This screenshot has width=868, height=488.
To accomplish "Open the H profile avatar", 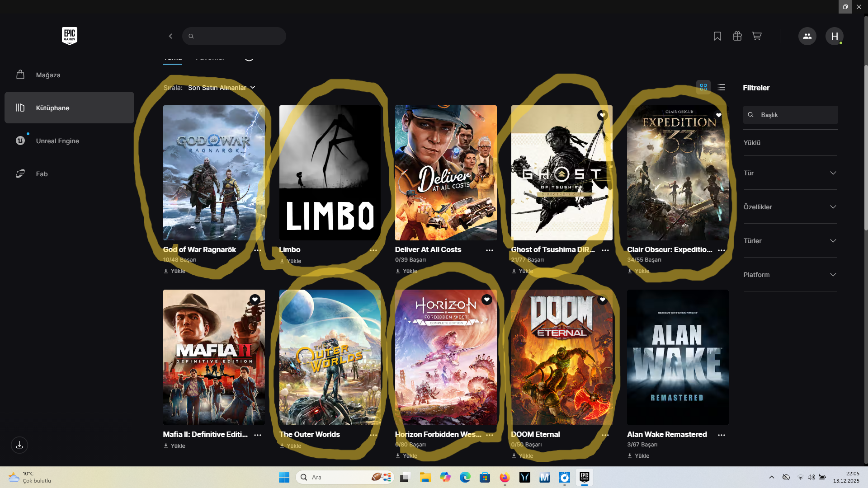I will pos(834,36).
